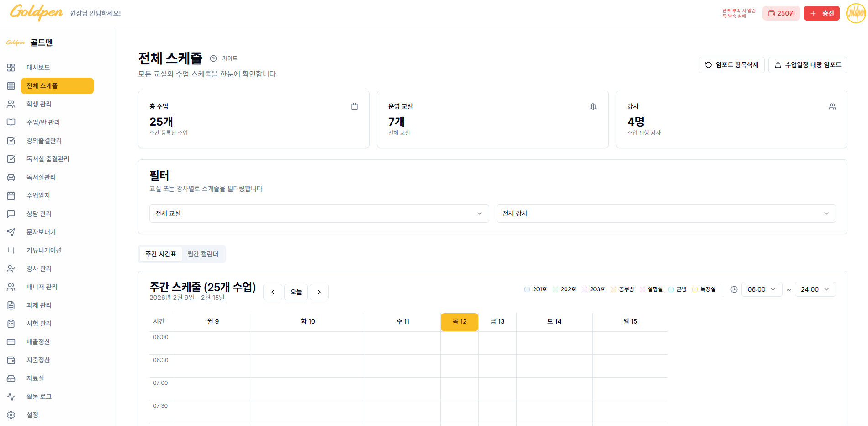Open the 가이드 help question mark icon

click(x=212, y=58)
